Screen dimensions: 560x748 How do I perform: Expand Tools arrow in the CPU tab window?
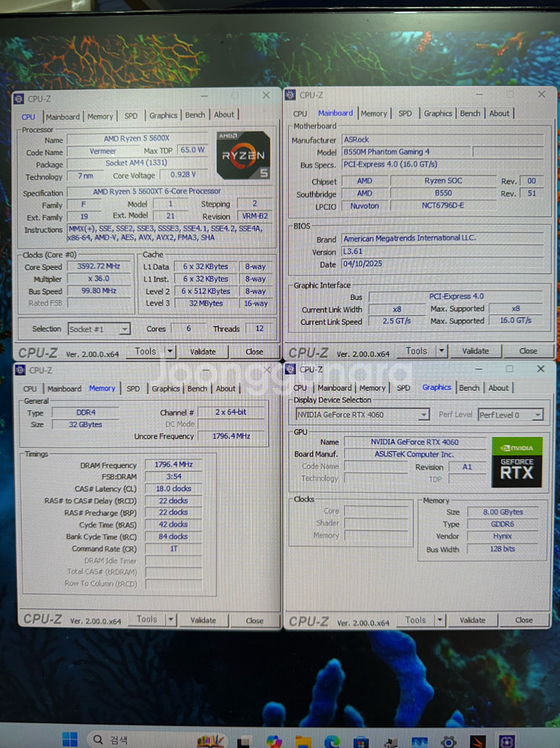pyautogui.click(x=169, y=351)
